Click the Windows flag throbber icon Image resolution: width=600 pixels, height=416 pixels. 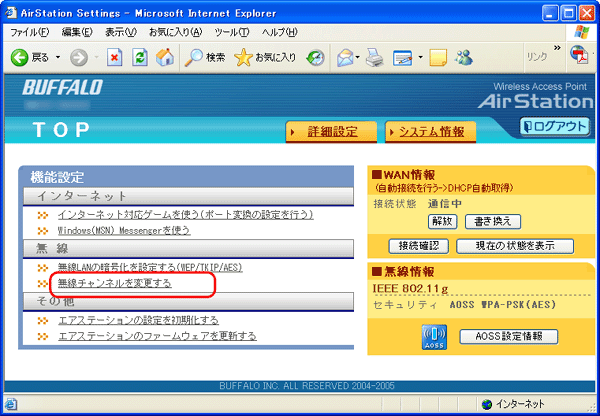click(x=582, y=32)
